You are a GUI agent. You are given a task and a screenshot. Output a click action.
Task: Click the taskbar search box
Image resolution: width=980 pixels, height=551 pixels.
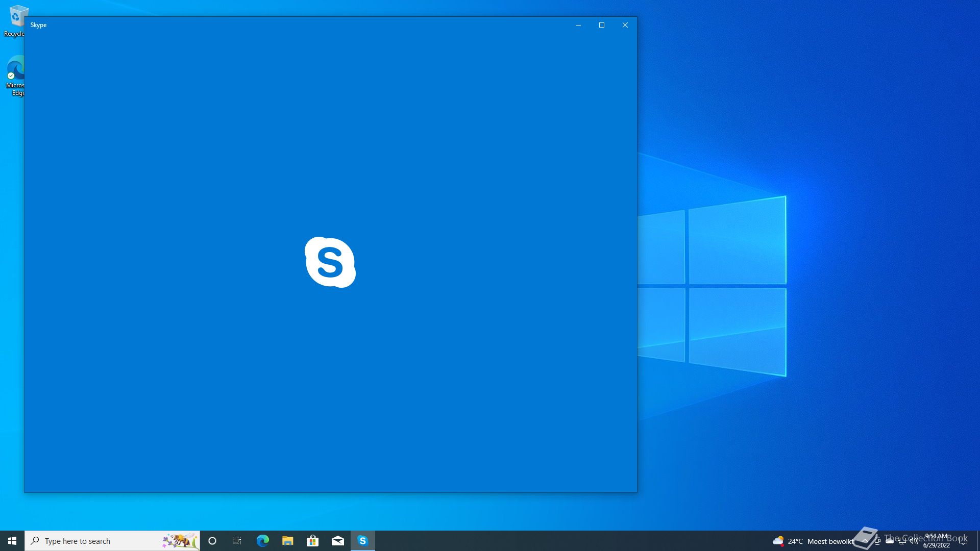coord(112,541)
